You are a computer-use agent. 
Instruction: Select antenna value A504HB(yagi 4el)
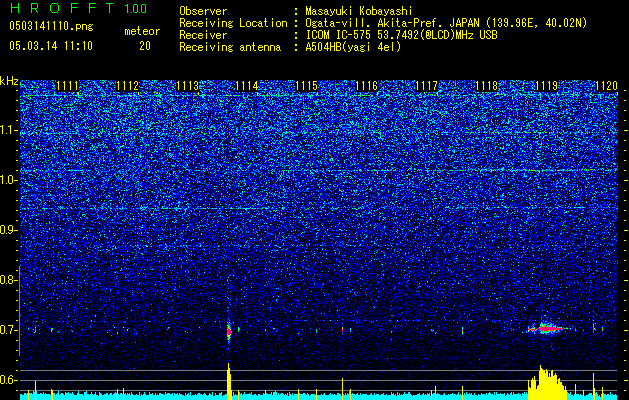(x=353, y=47)
